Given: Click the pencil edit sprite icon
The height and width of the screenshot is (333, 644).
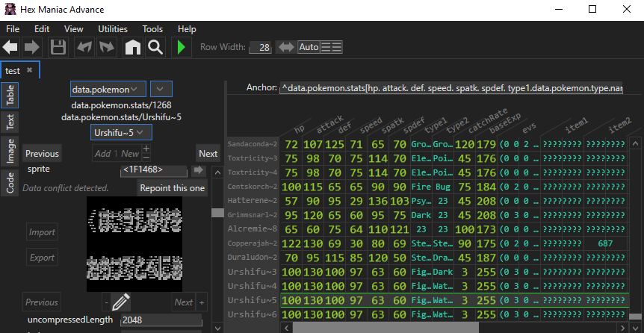Looking at the screenshot, I should pos(121,302).
